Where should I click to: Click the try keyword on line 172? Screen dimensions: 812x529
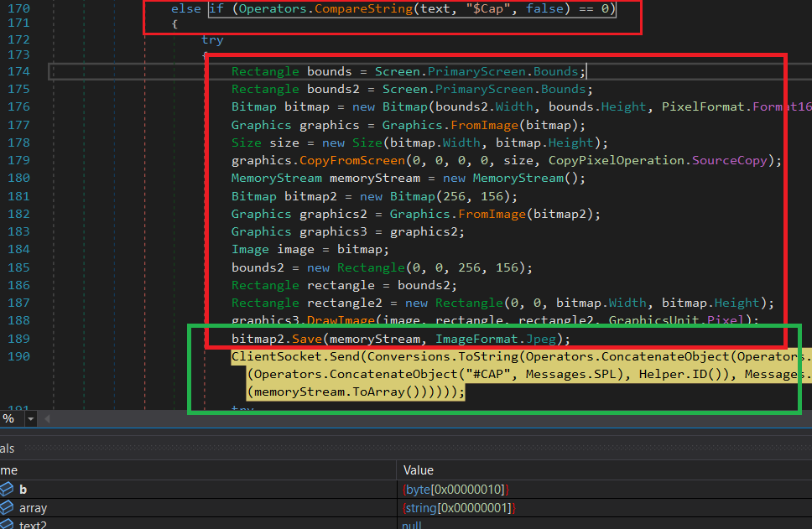click(x=212, y=40)
